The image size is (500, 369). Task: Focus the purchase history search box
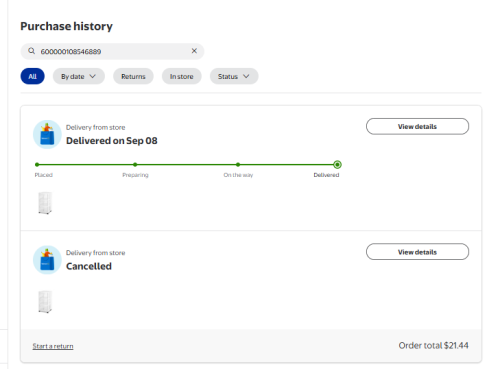tap(112, 51)
